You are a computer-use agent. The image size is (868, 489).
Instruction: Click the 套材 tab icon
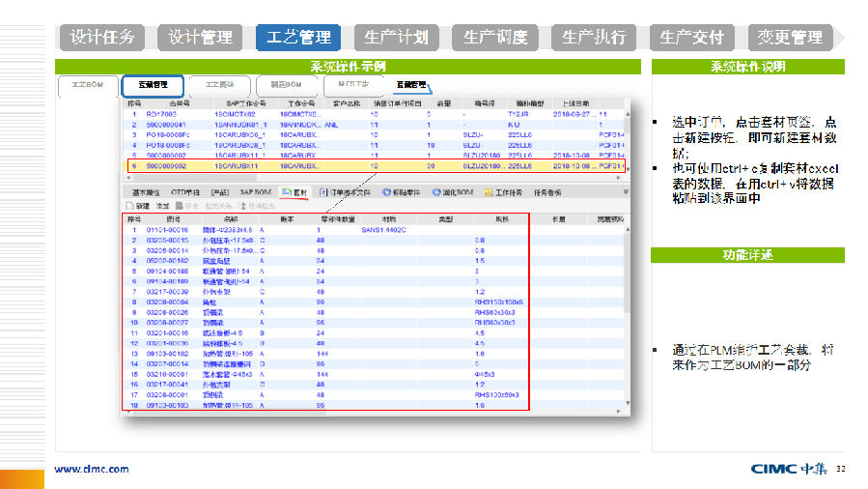[285, 192]
